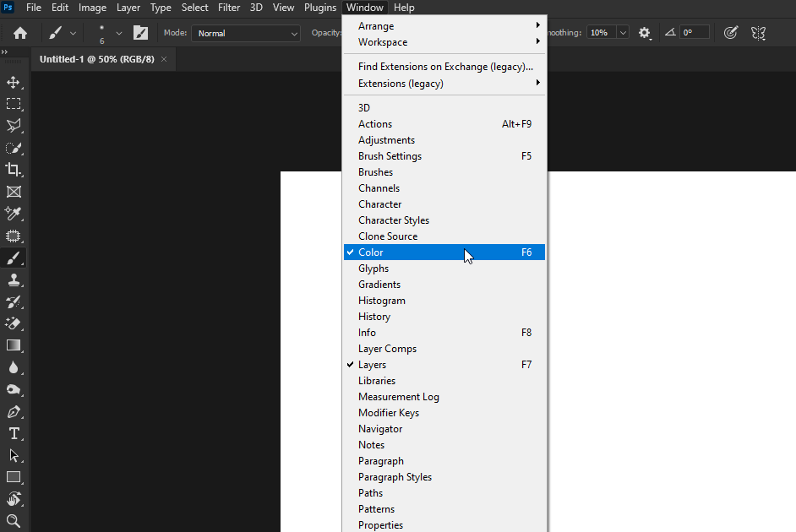Select the Rectangle shape tool
The image size is (796, 532).
click(14, 477)
